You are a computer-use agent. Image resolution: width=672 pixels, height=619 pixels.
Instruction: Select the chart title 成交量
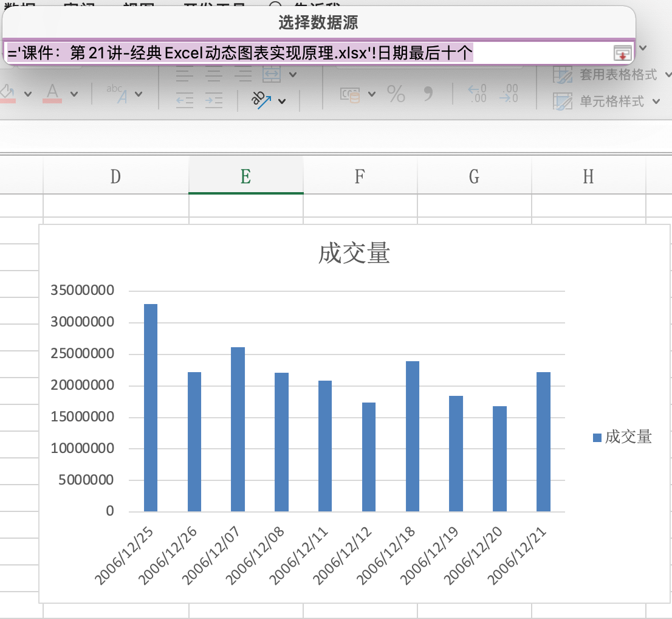[354, 253]
